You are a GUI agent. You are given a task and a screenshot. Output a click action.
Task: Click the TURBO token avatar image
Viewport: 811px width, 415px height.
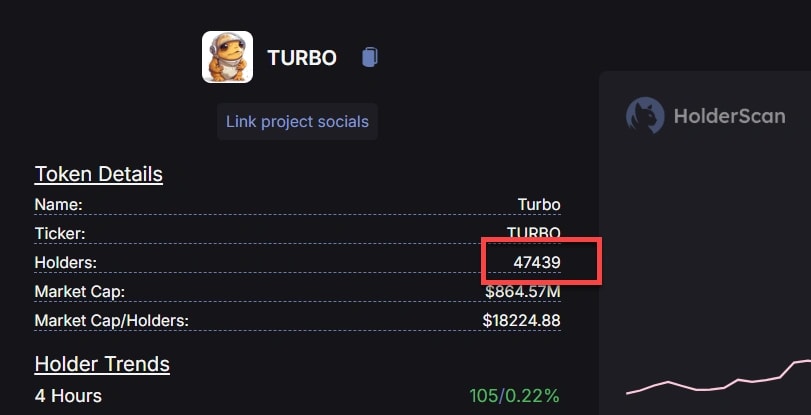(227, 57)
